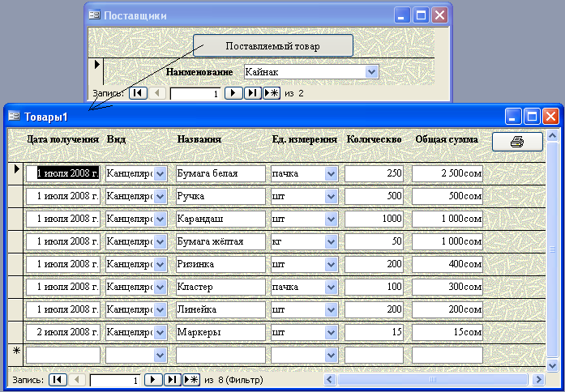Viewport: 565px width, 392px height.
Task: Click the horizontal scrollbar thumb in Товары1
Action: point(433,379)
